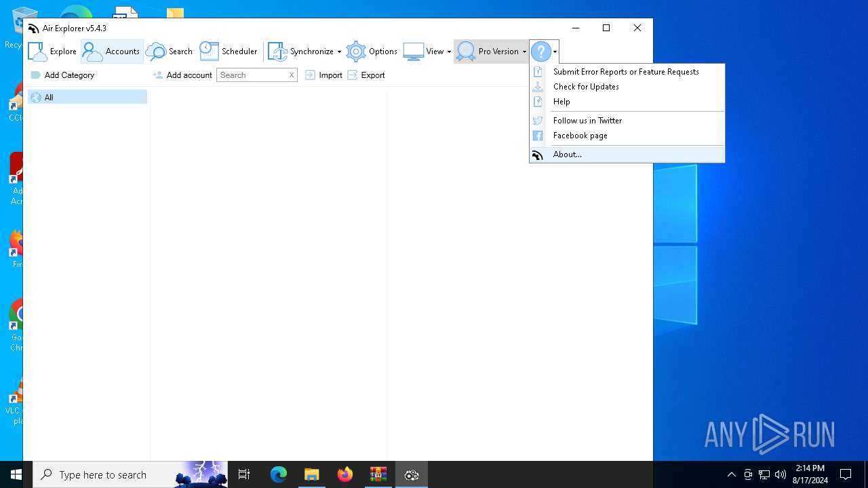Click the Pro Version button
Image resolution: width=868 pixels, height=488 pixels.
(488, 52)
